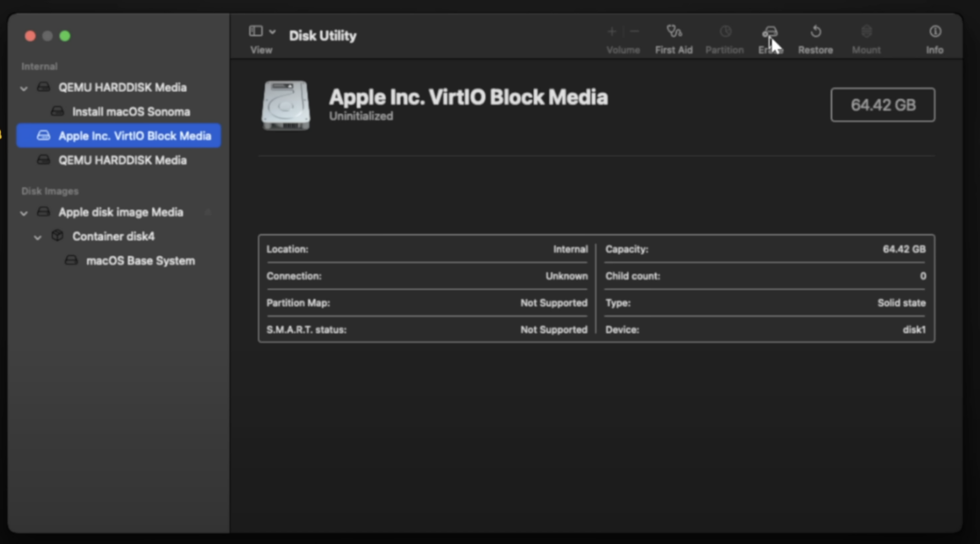Collapse the Apple disk image Media tree
The width and height of the screenshot is (980, 544).
(x=24, y=213)
